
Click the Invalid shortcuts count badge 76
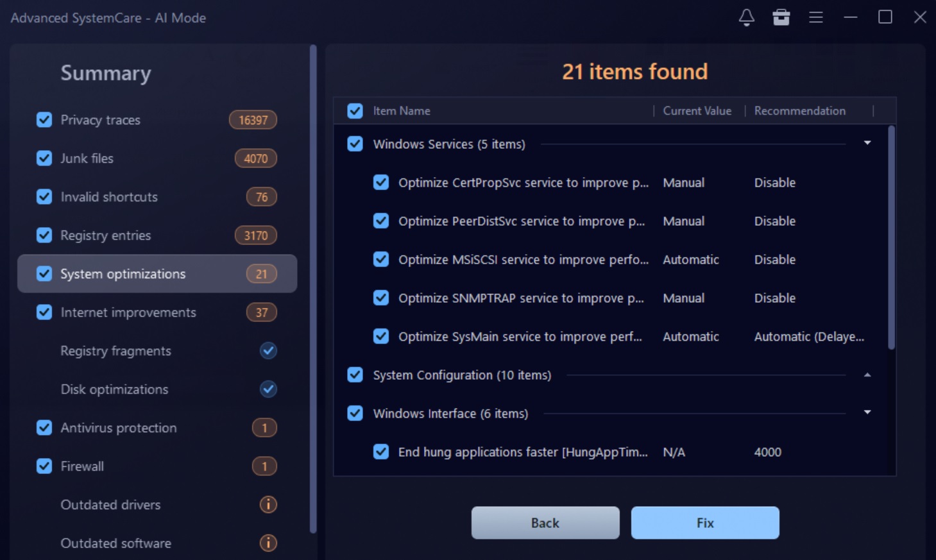pos(262,197)
